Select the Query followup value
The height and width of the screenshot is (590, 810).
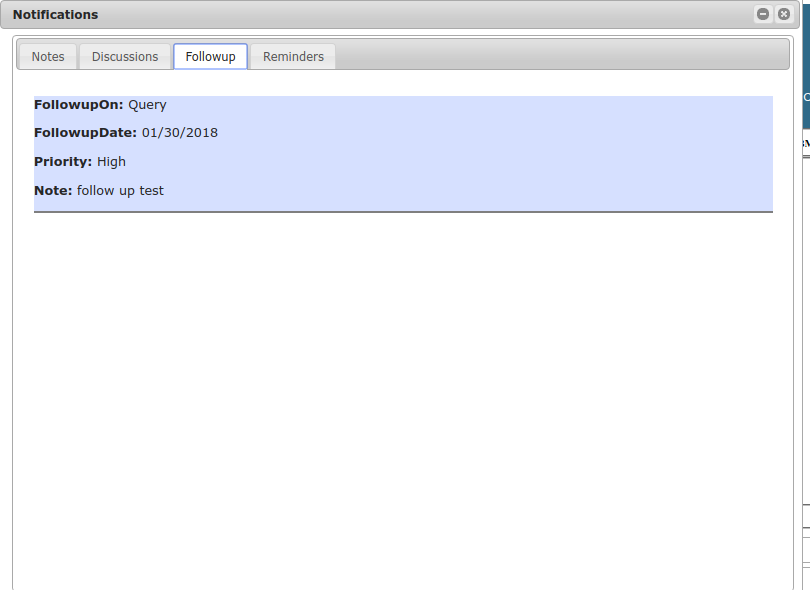(x=147, y=105)
